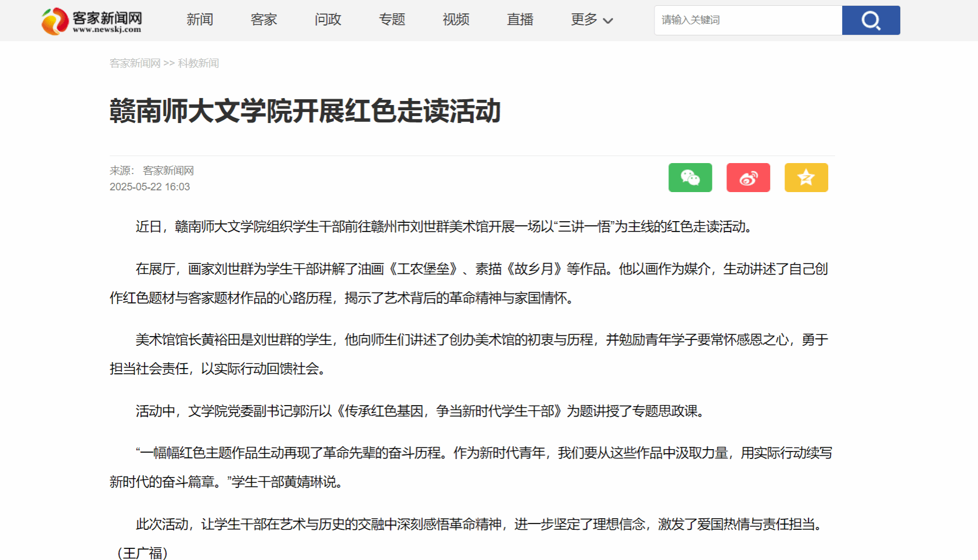The width and height of the screenshot is (978, 560).
Task: Go to the 问政 section
Action: [x=328, y=20]
